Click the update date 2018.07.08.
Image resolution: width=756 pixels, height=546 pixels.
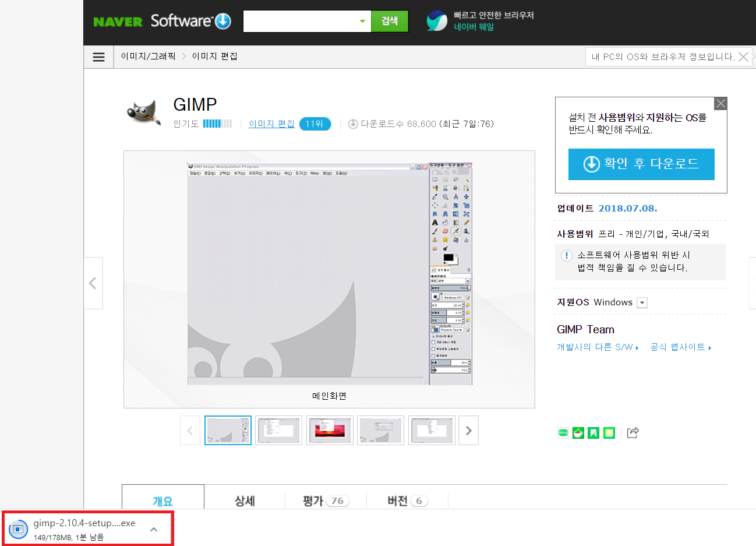coord(628,209)
